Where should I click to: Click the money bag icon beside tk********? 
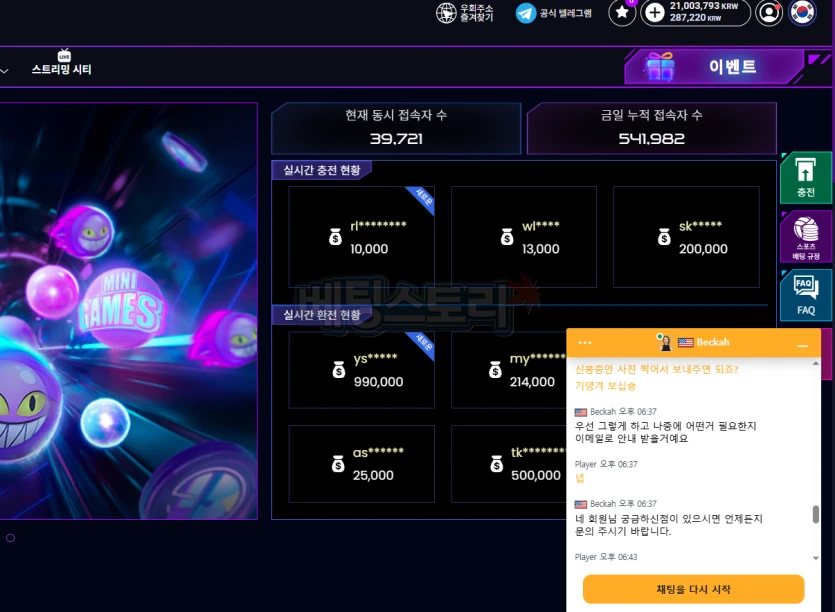(x=496, y=463)
